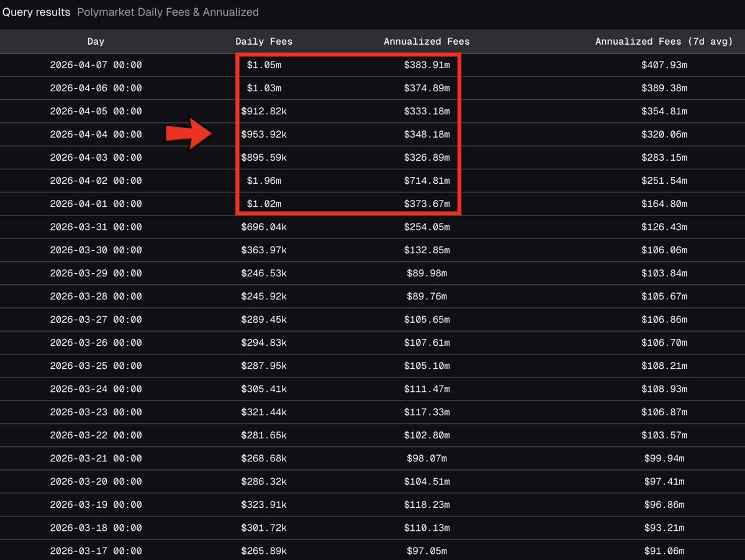Select the Query results tab
Image resolution: width=745 pixels, height=560 pixels.
point(36,12)
